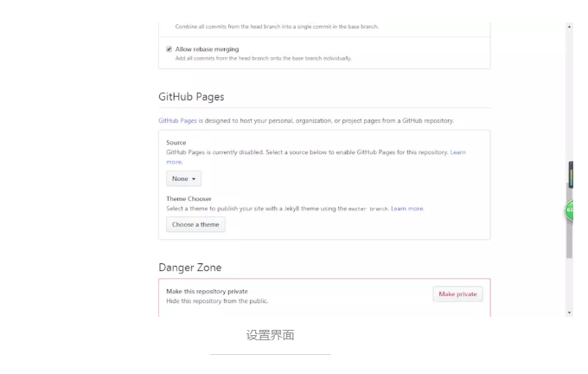588x374 pixels.
Task: Open the GitHub Pages documentation link
Action: pyautogui.click(x=177, y=120)
